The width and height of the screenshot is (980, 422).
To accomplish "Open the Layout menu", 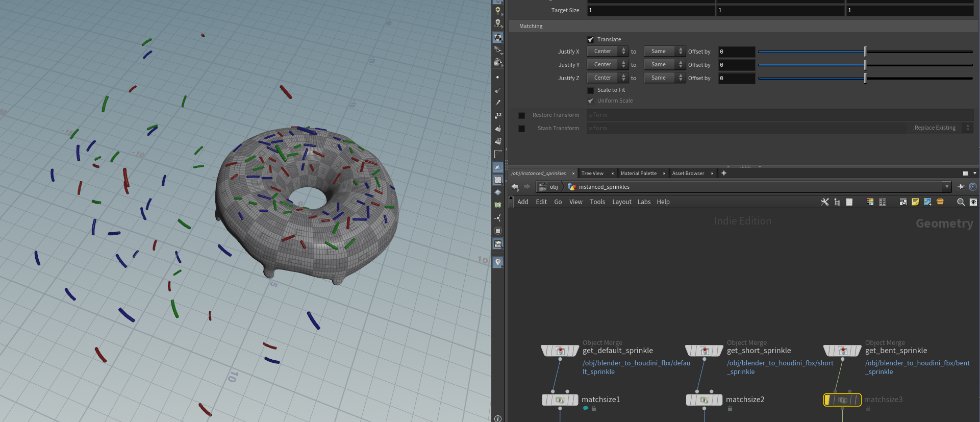I will point(621,202).
